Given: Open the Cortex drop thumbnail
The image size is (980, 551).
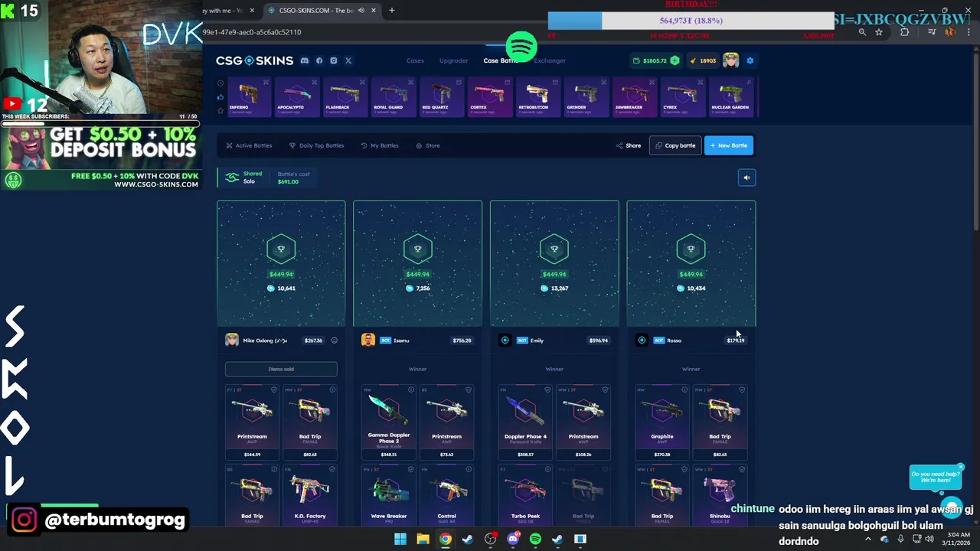Looking at the screenshot, I should [489, 97].
